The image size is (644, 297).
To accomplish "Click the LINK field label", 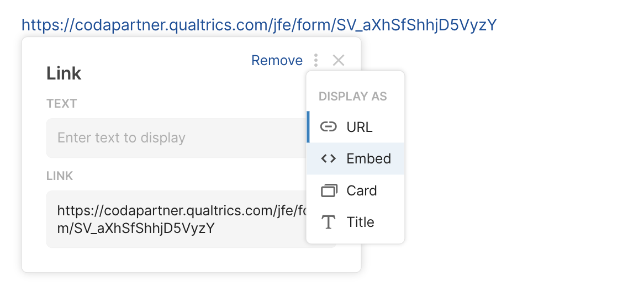I will 60,176.
